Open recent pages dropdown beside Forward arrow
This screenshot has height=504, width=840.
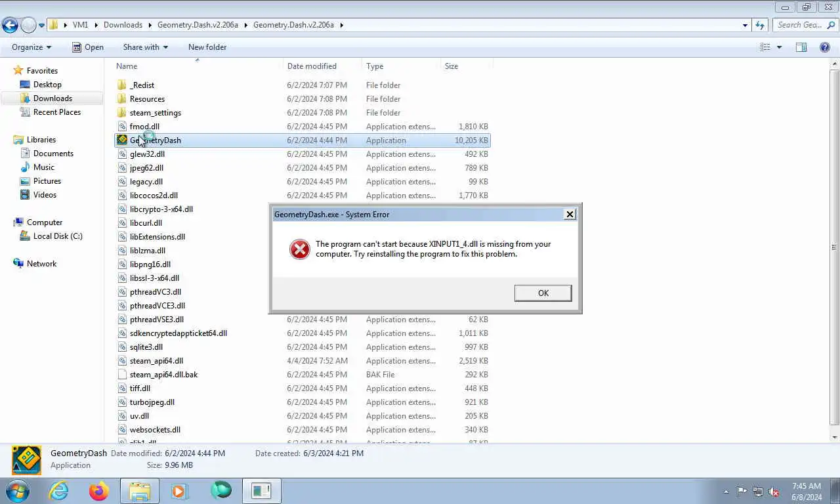coord(41,26)
